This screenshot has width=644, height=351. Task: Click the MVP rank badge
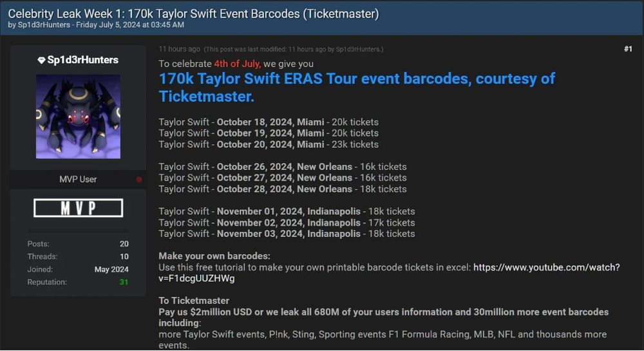(78, 208)
